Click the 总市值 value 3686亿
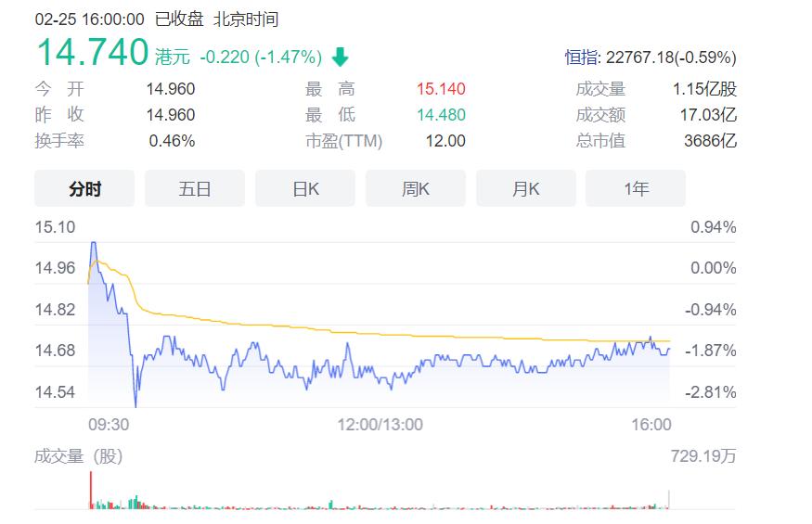 coord(711,141)
